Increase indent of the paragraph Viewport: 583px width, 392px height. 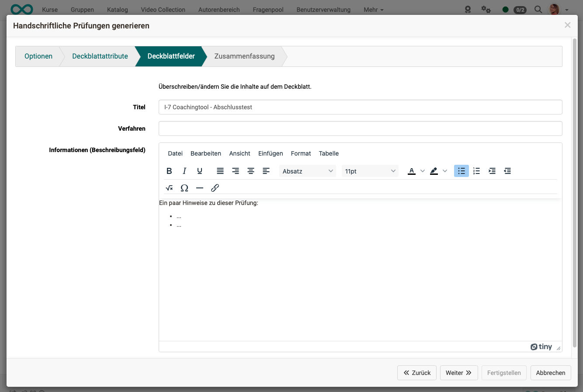pos(492,171)
